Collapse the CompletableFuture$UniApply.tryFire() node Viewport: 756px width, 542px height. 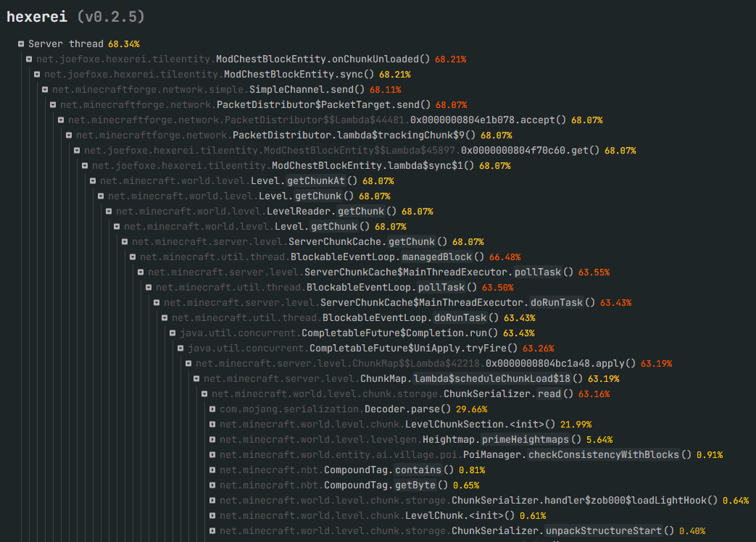(180, 349)
